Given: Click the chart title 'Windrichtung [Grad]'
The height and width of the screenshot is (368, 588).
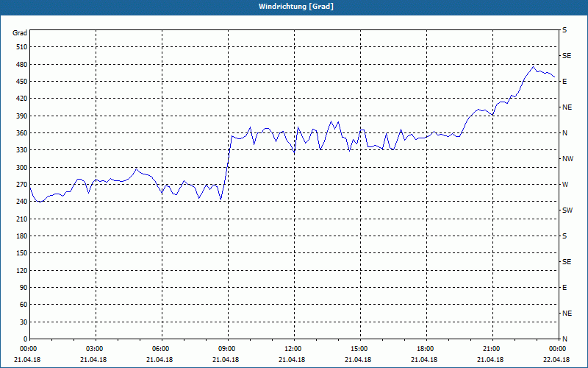Looking at the screenshot, I should click(x=296, y=7).
